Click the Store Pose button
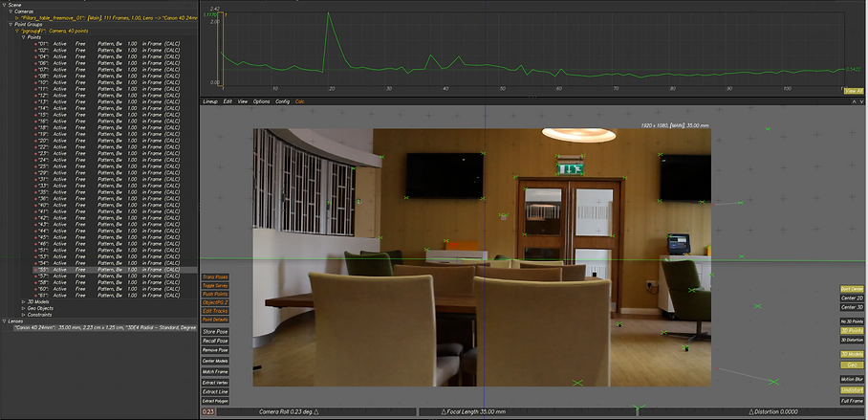This screenshot has width=868, height=420. click(215, 331)
